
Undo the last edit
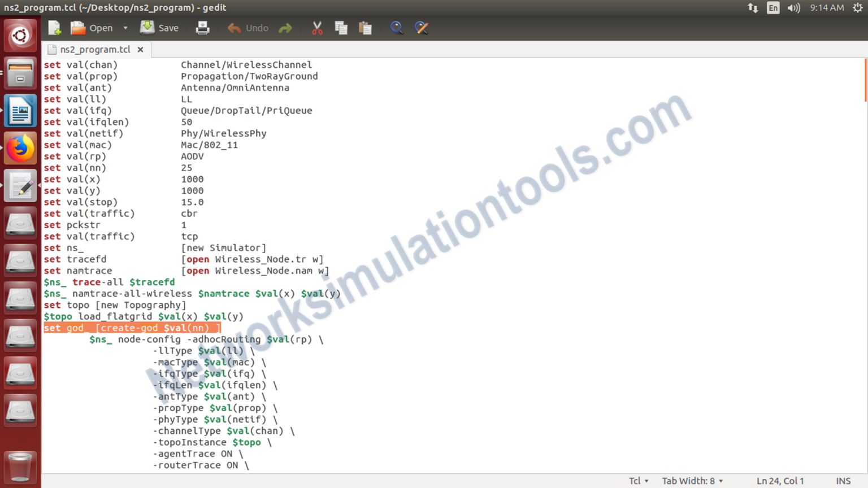point(248,28)
